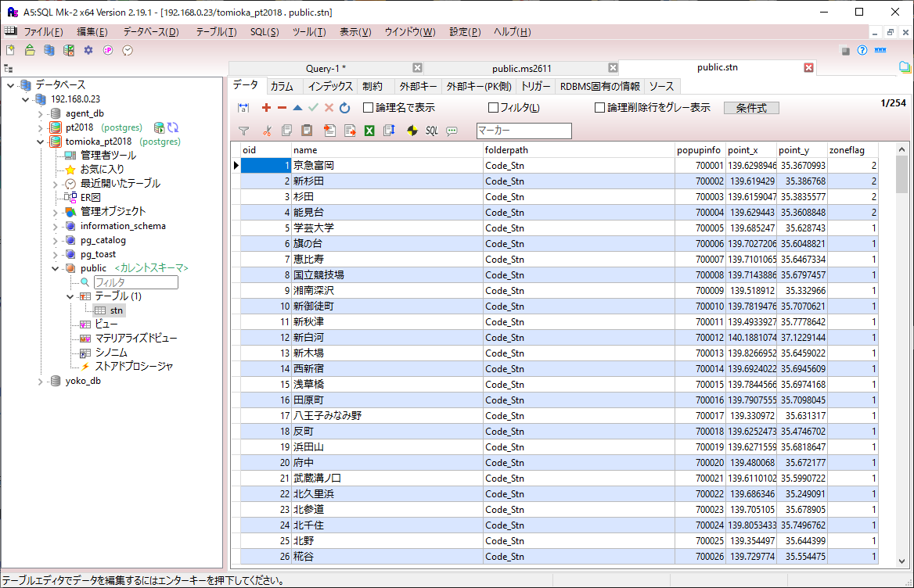Click the scissors cut icon
The image size is (914, 588).
[x=267, y=131]
